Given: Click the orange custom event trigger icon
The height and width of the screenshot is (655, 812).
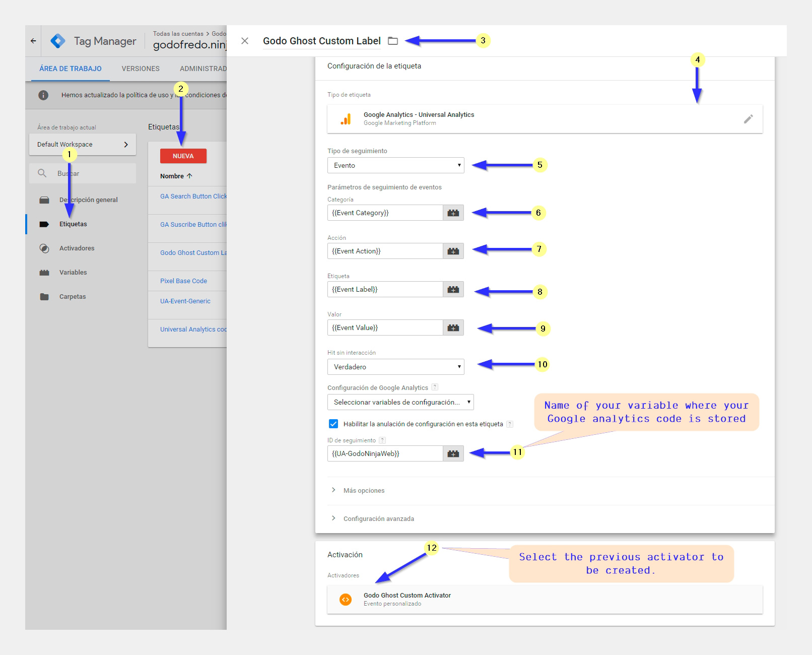Looking at the screenshot, I should pyautogui.click(x=346, y=600).
